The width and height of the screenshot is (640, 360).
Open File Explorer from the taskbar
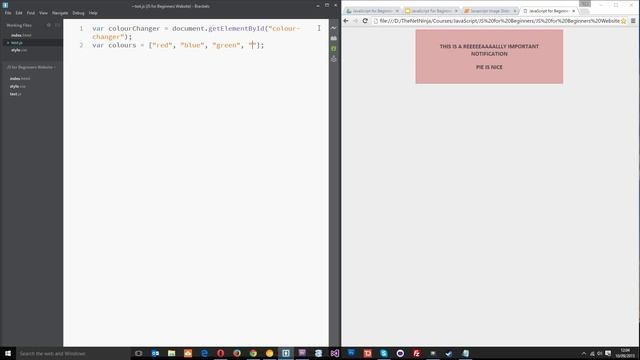pyautogui.click(x=171, y=353)
